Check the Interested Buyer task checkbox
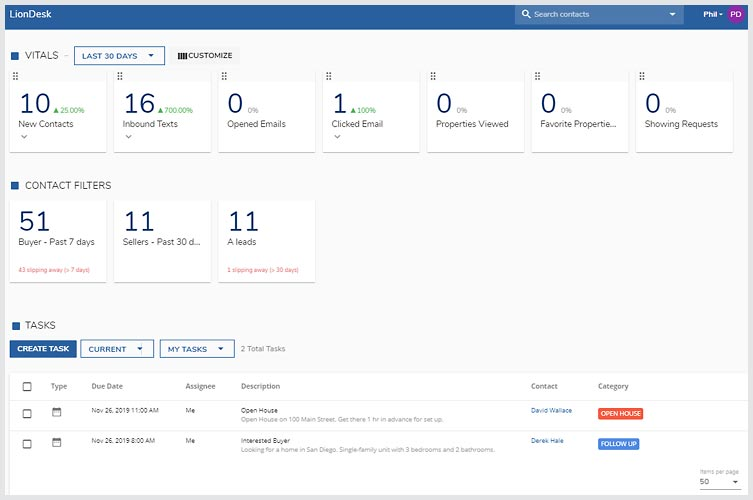This screenshot has width=753, height=500. point(27,443)
